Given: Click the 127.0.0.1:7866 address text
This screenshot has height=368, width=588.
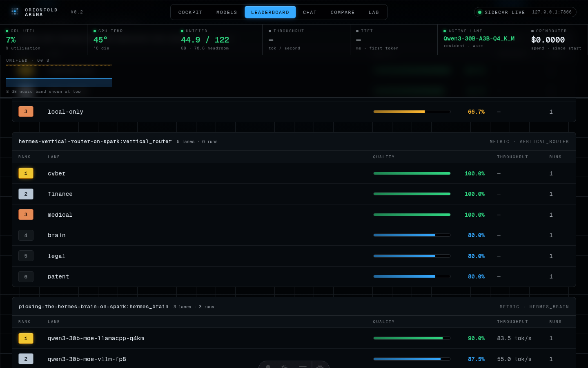Looking at the screenshot, I should click(x=552, y=12).
